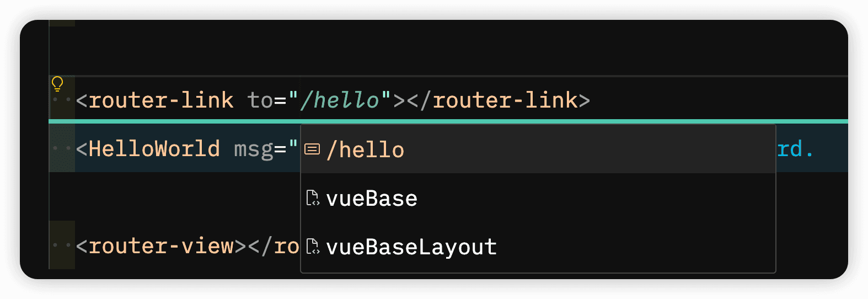This screenshot has height=299, width=868.
Task: Click the opening router-view tag
Action: tap(160, 246)
